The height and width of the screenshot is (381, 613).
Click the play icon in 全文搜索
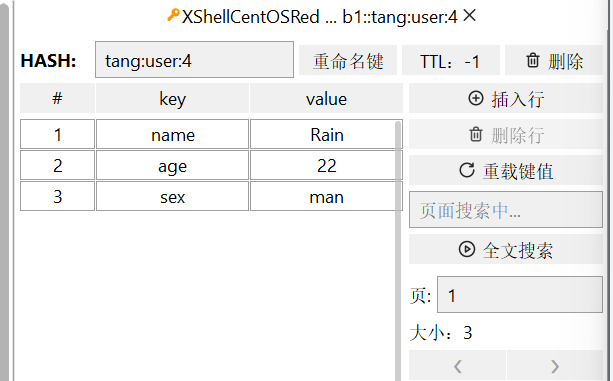467,249
